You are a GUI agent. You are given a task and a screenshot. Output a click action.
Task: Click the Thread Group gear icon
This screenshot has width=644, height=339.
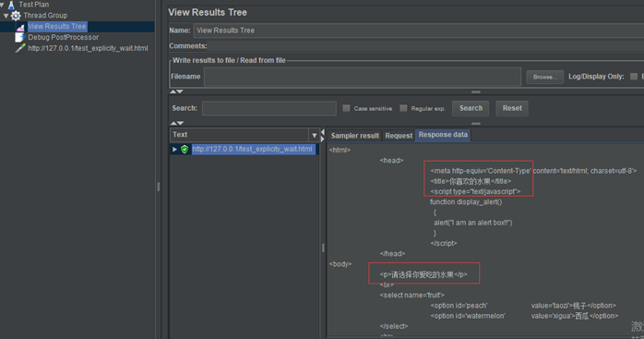(x=16, y=16)
